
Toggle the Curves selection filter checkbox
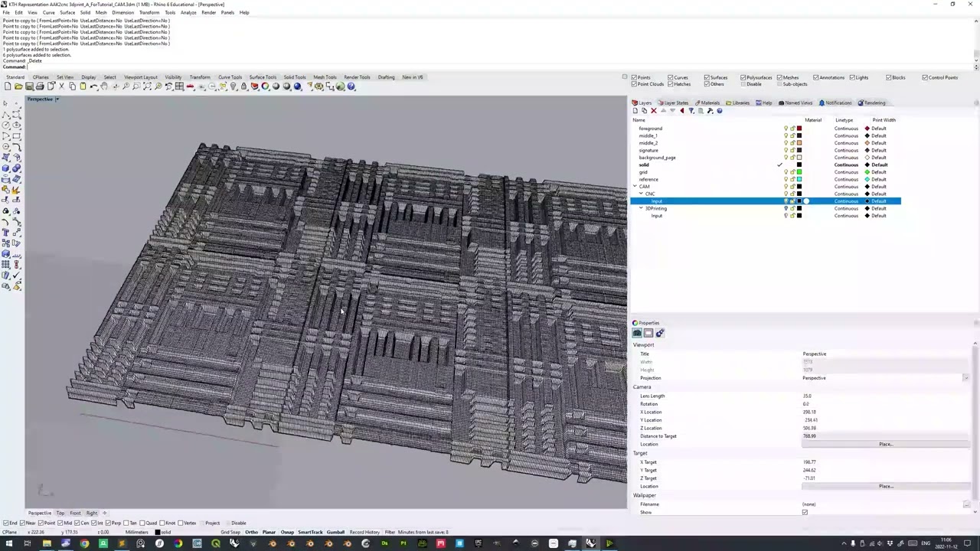point(670,77)
